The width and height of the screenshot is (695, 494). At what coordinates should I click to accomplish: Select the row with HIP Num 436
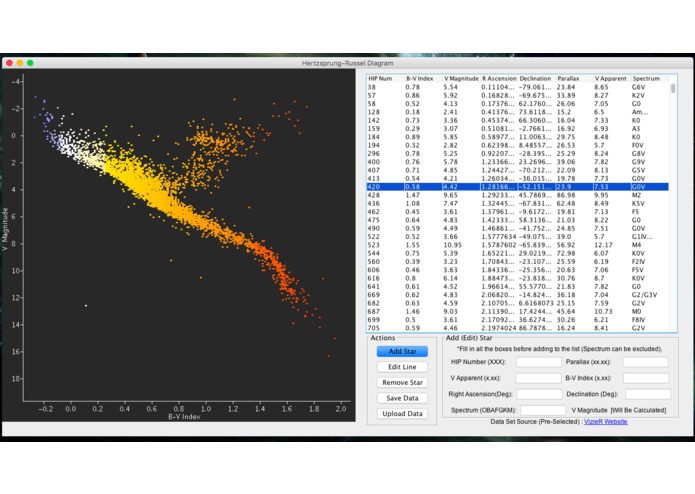point(518,203)
